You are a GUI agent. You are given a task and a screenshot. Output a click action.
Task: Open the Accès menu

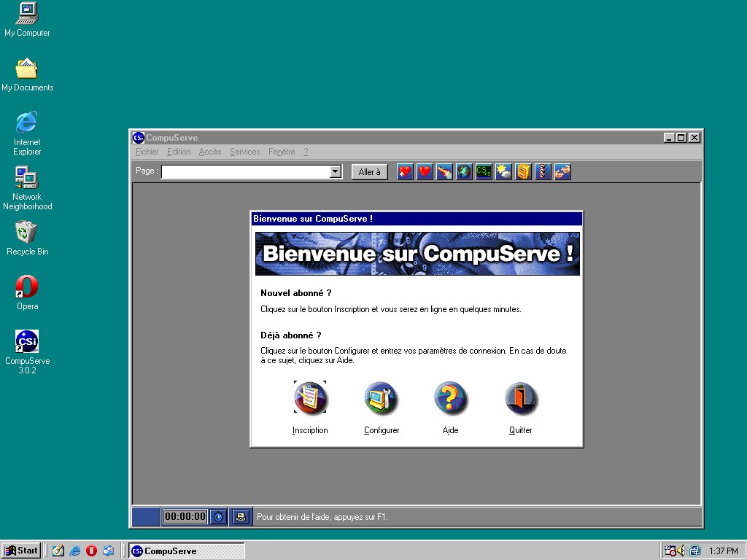click(x=210, y=152)
